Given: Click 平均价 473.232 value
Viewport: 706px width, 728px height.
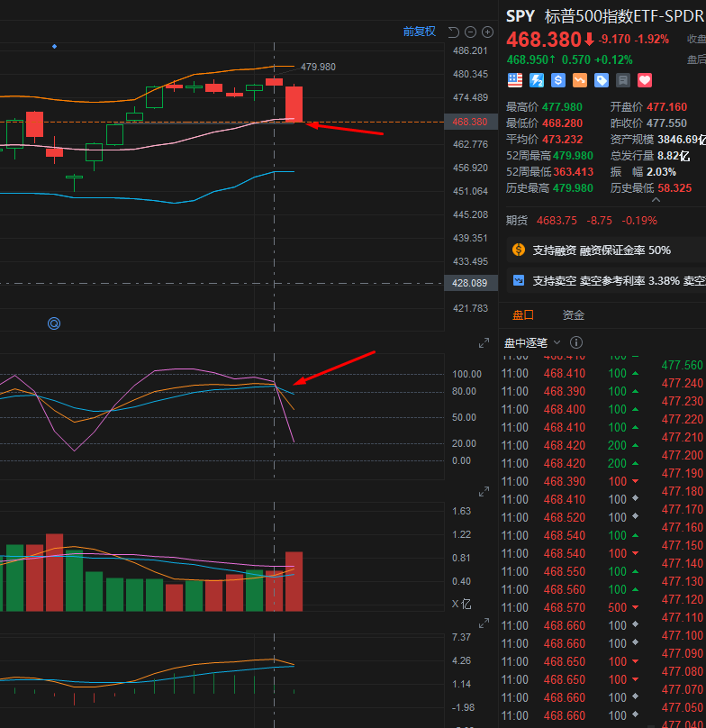Looking at the screenshot, I should click(x=562, y=140).
